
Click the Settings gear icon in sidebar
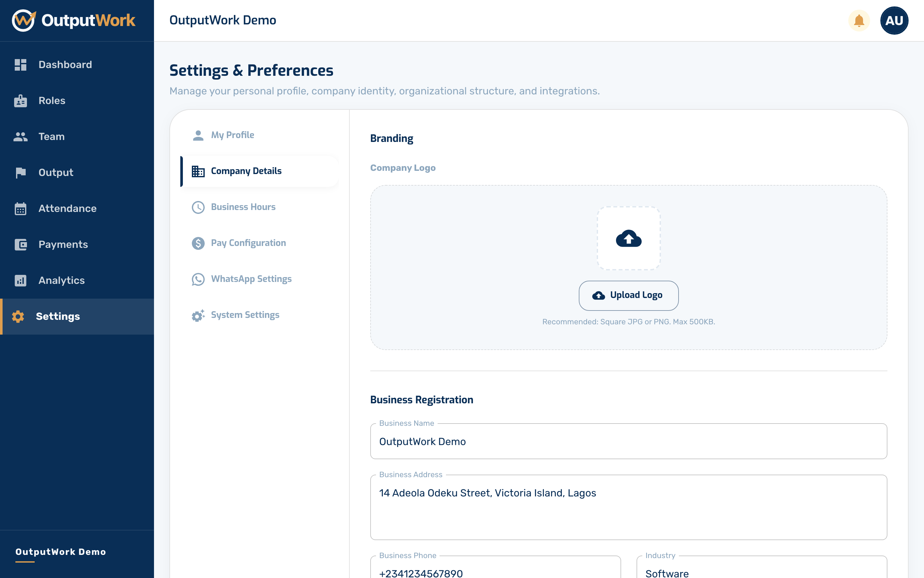pos(18,317)
